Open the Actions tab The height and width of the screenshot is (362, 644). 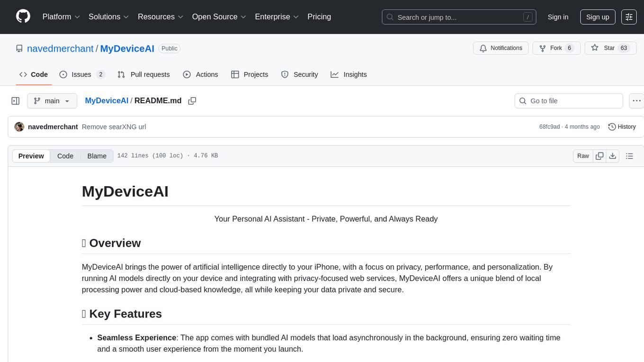pos(200,74)
